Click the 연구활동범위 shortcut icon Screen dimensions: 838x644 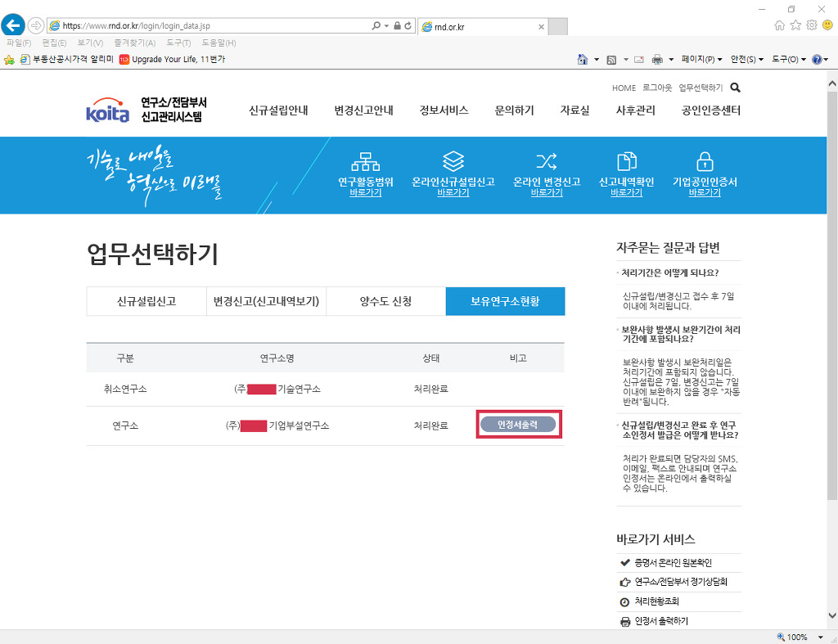click(371, 160)
